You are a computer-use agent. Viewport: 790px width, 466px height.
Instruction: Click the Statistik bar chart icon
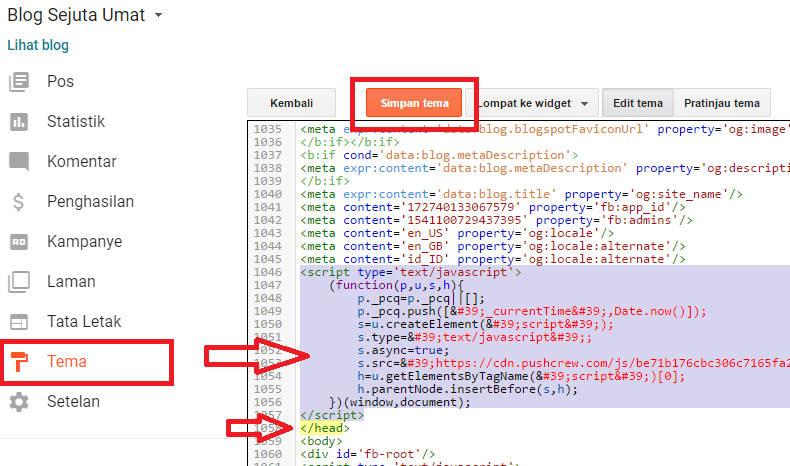coord(19,121)
